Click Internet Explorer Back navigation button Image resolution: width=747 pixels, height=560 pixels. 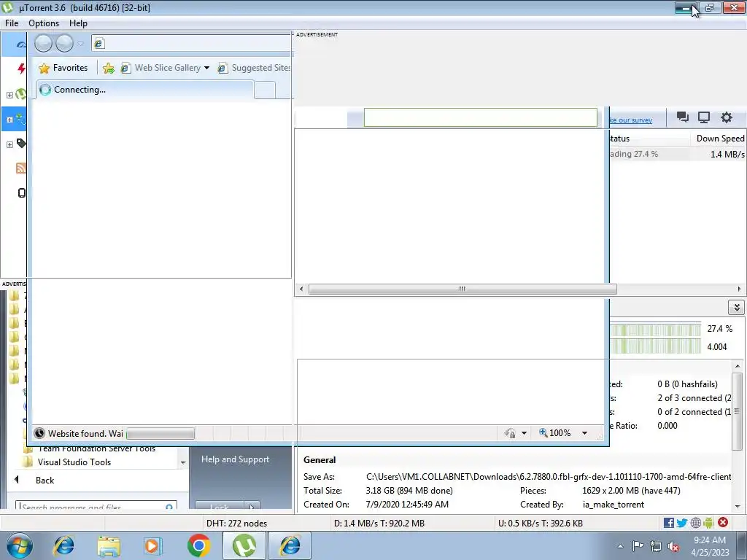(x=43, y=43)
